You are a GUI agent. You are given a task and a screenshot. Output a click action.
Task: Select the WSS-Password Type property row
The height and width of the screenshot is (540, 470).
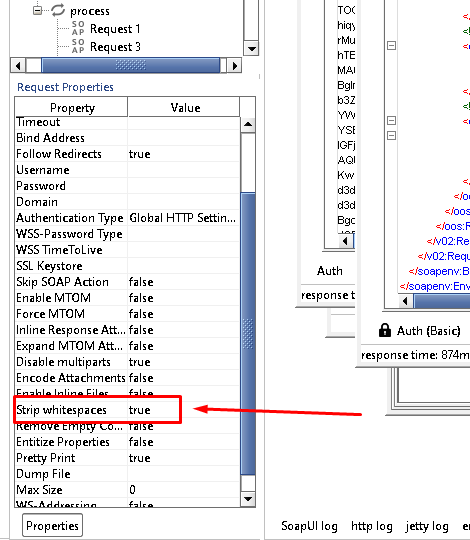[127, 234]
